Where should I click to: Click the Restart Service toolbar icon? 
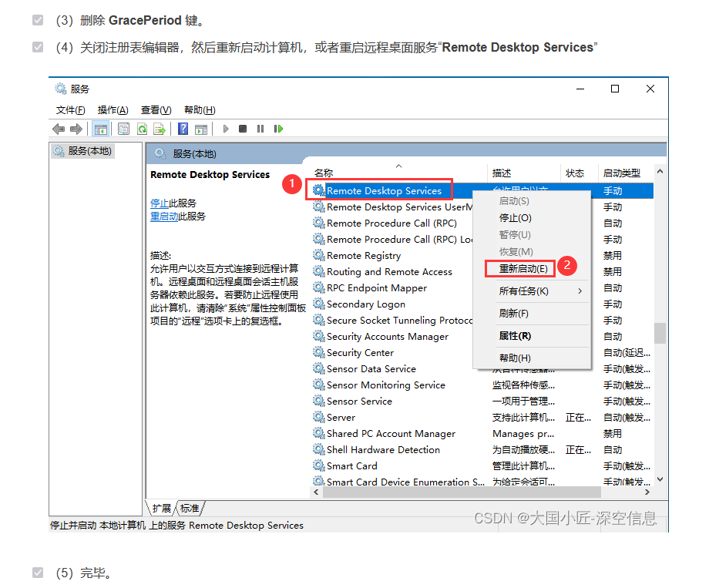278,129
